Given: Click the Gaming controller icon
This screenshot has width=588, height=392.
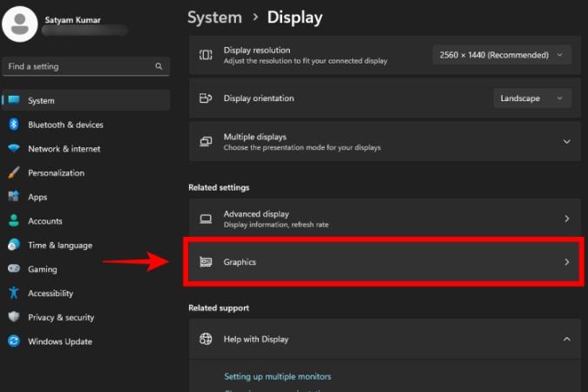Looking at the screenshot, I should pyautogui.click(x=14, y=269).
